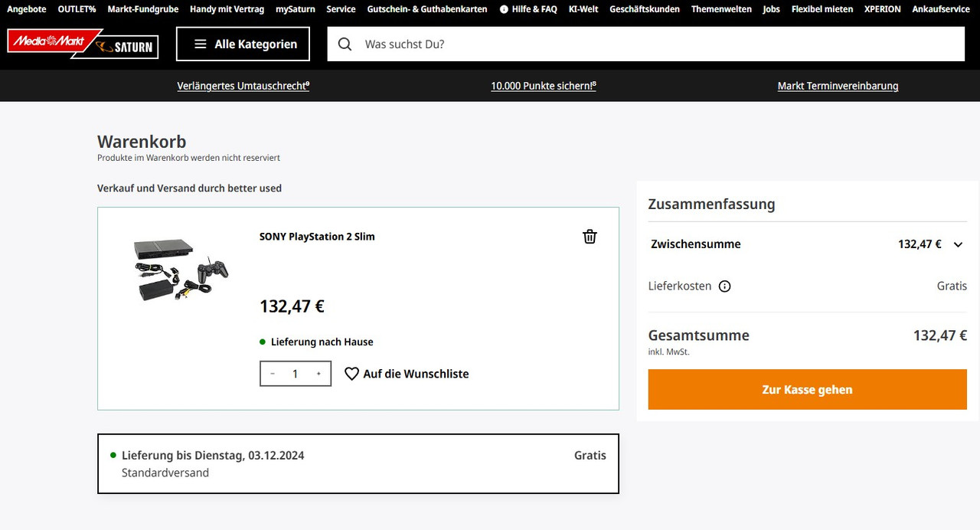The width and height of the screenshot is (980, 530).
Task: Focus the Was suchst Du? search field
Action: (646, 44)
